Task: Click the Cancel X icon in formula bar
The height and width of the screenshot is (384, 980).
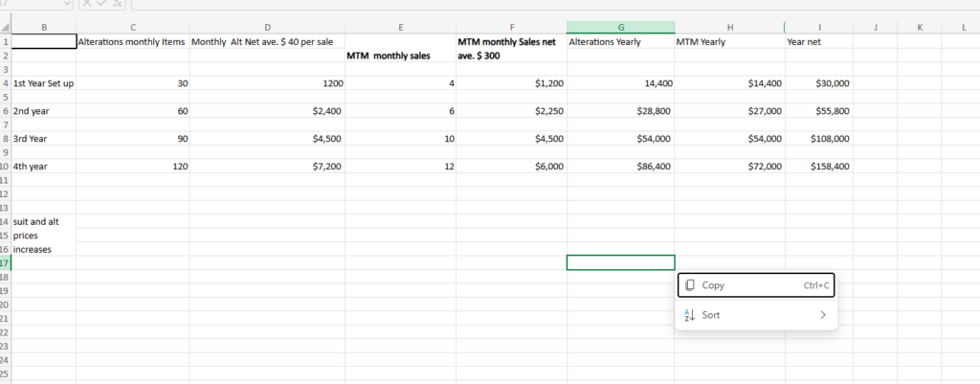Action: tap(88, 4)
